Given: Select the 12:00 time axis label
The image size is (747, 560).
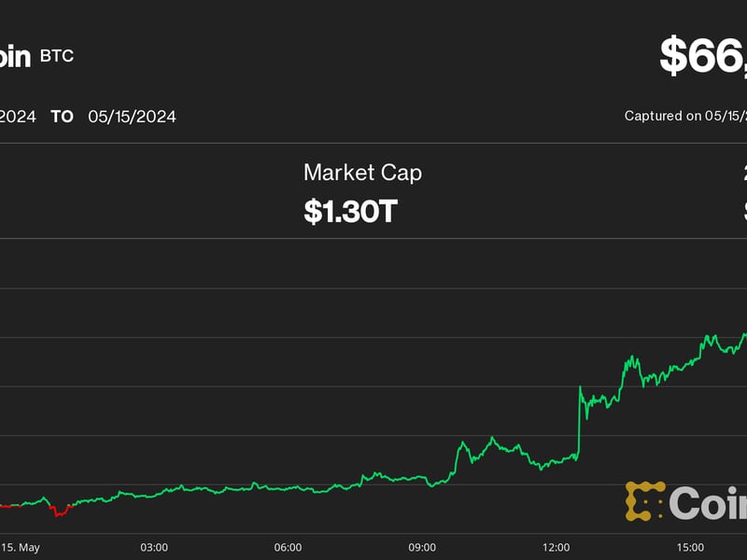Looking at the screenshot, I should [x=557, y=547].
